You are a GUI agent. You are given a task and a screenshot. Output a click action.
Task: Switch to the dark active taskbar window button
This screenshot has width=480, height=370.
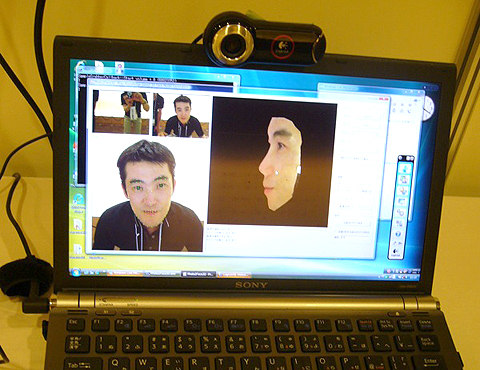point(199,274)
